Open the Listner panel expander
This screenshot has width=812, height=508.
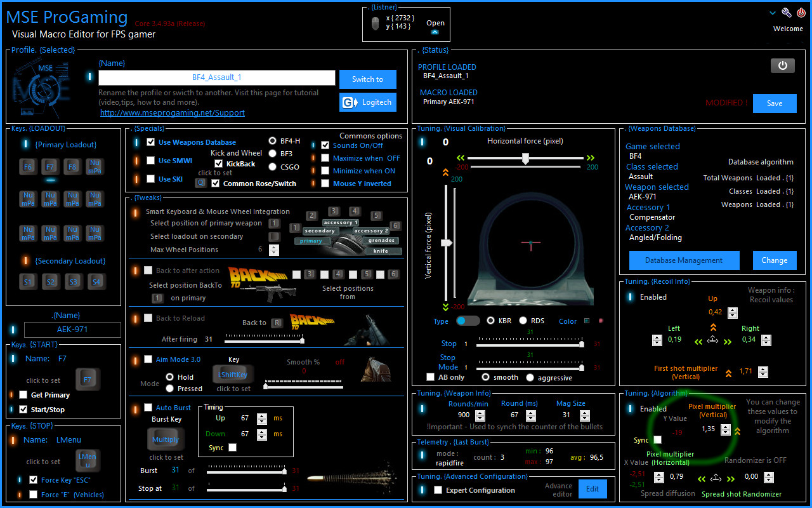click(435, 32)
